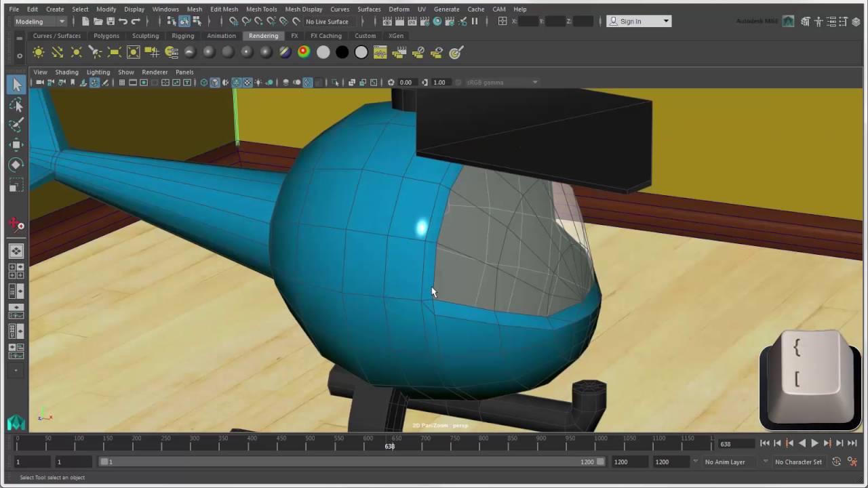This screenshot has height=488, width=868.
Task: Open the Modeling menu set dropdown
Action: point(40,22)
